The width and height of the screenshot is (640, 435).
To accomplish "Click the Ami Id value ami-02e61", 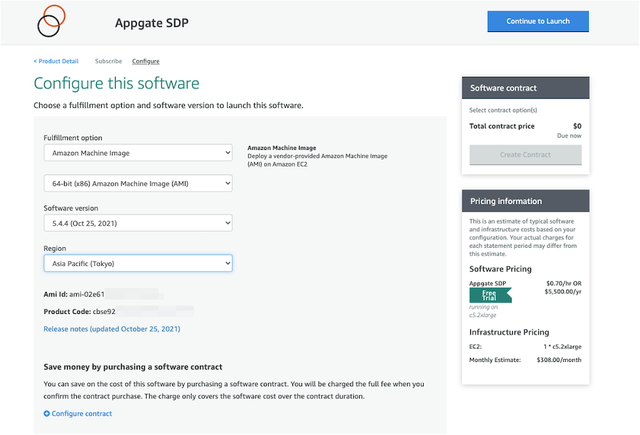I will point(87,294).
